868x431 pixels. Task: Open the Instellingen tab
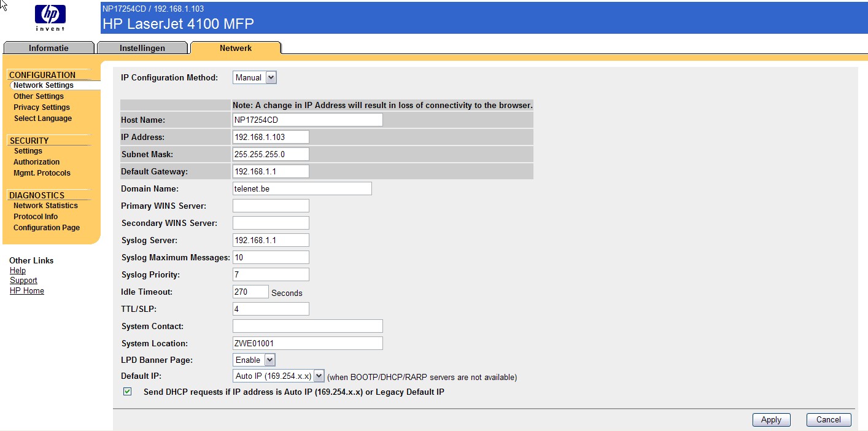[142, 48]
